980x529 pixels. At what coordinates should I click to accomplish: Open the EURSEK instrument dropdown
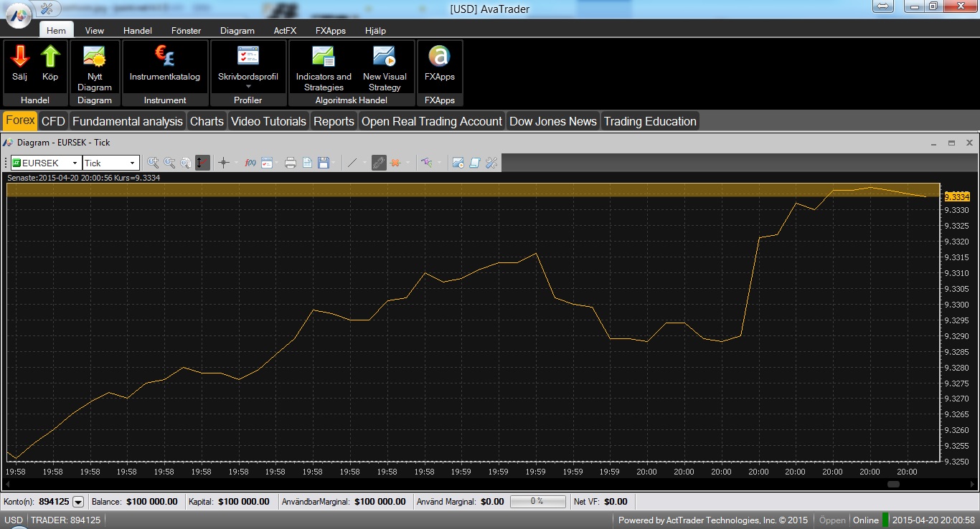coord(75,163)
